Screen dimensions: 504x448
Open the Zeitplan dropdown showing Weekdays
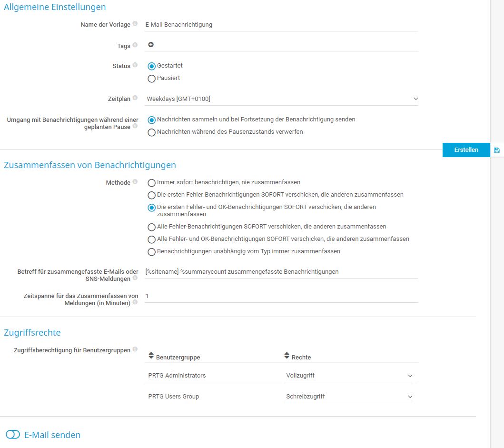coord(281,98)
